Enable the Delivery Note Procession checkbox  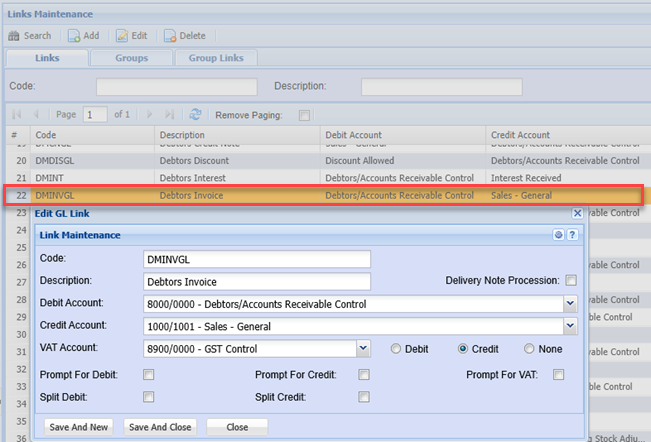point(571,280)
